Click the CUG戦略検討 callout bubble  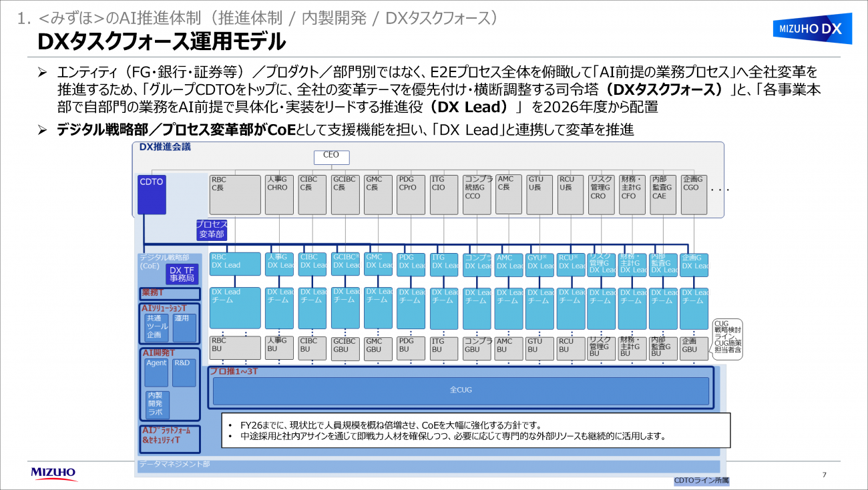coord(728,339)
